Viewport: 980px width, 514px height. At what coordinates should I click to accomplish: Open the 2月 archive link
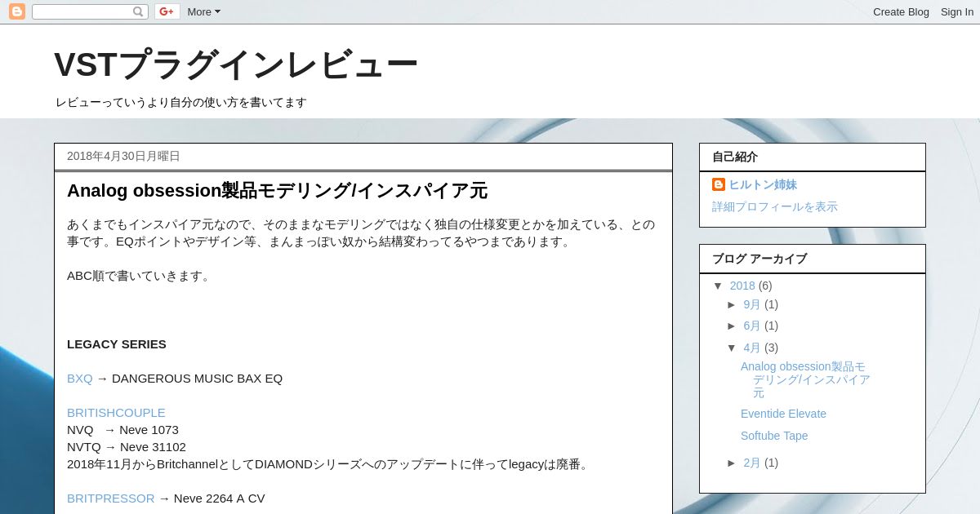(752, 463)
